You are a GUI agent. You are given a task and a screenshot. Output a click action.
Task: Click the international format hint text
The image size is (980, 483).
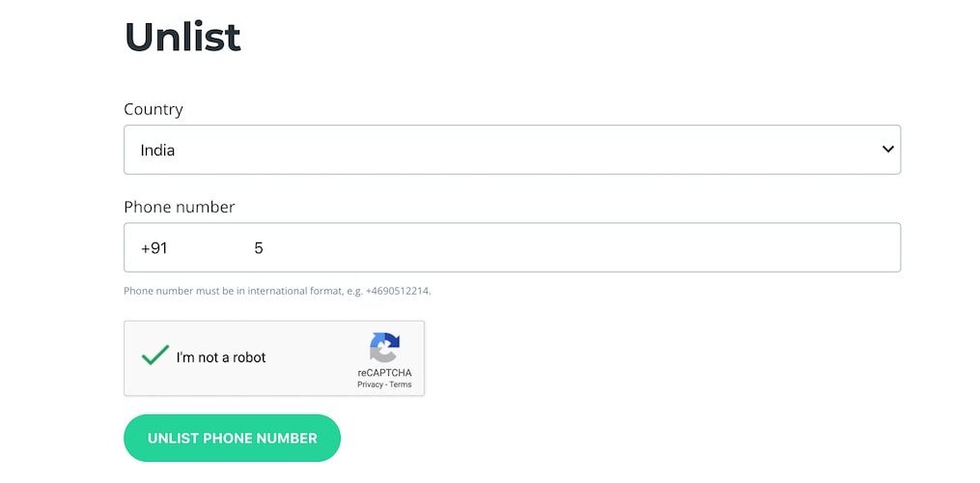[x=241, y=291]
